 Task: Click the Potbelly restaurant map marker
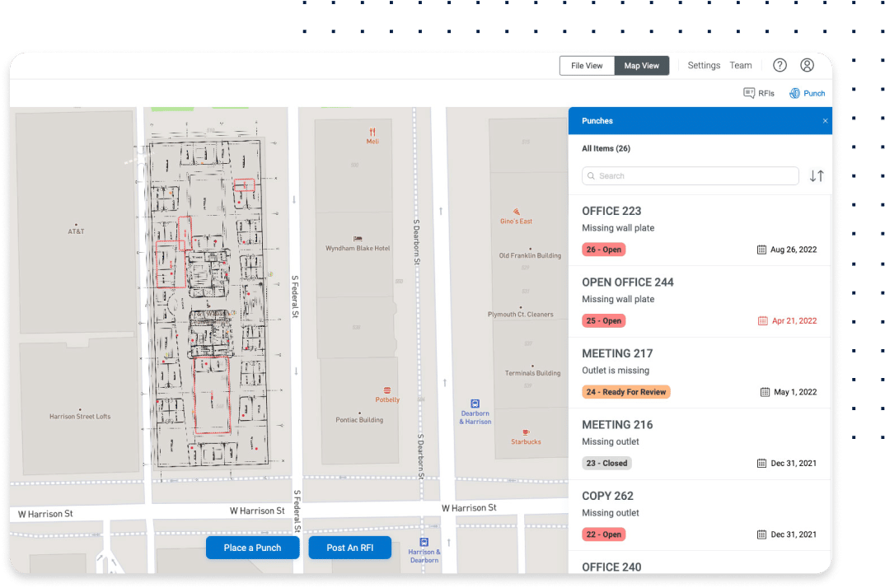click(386, 390)
